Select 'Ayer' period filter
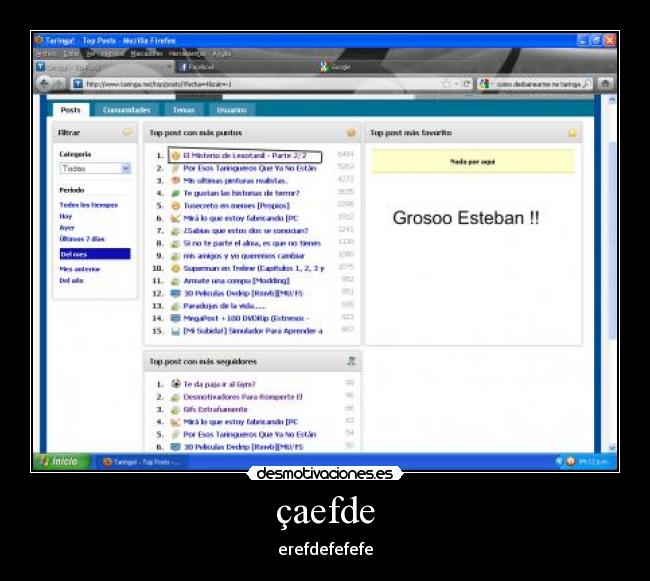This screenshot has height=581, width=650. click(67, 228)
